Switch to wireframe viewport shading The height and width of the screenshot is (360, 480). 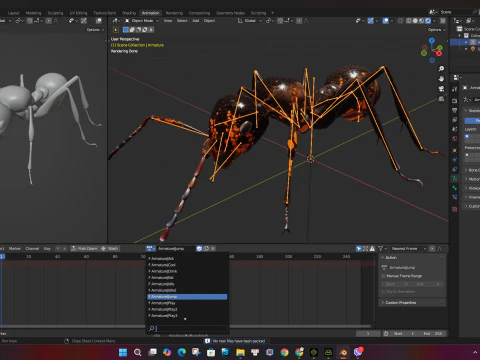pyautogui.click(x=409, y=21)
